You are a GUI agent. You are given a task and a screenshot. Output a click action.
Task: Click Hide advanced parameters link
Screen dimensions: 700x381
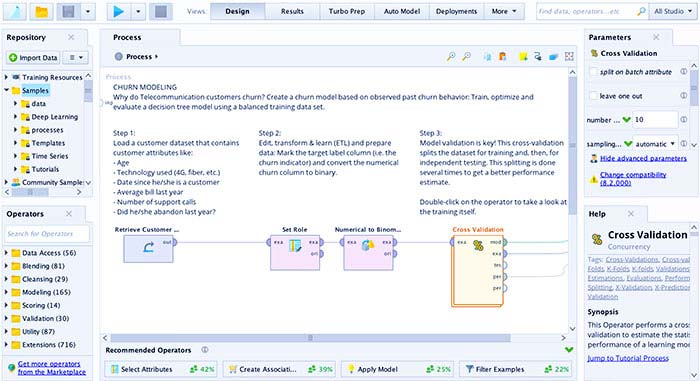point(643,159)
